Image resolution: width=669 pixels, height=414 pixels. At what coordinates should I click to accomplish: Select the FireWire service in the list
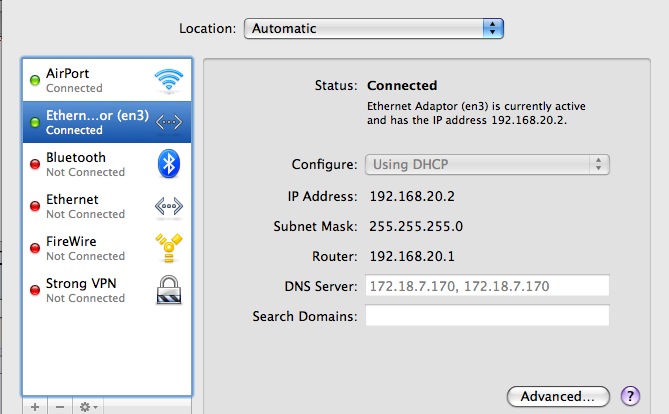107,248
